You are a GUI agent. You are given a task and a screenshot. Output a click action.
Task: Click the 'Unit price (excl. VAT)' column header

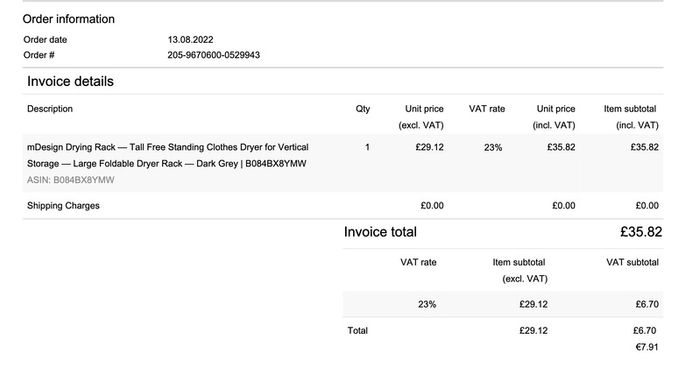click(x=421, y=117)
